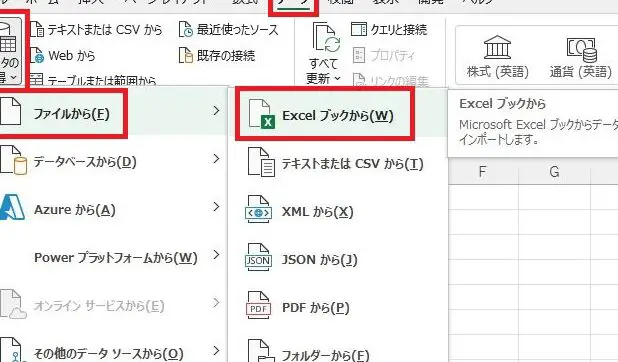Expand オンライン サービスから(E) submenu arrow

[x=216, y=303]
